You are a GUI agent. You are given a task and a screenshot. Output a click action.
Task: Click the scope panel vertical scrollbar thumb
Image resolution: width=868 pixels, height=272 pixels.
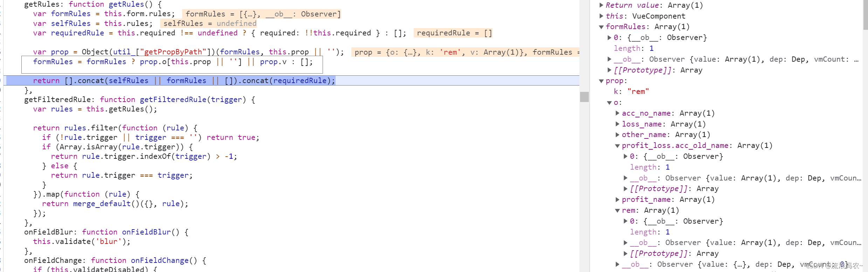pyautogui.click(x=866, y=15)
